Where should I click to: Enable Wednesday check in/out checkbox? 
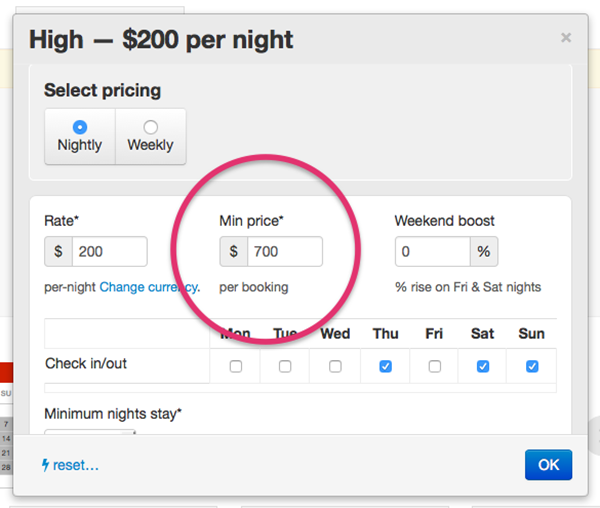(x=335, y=366)
